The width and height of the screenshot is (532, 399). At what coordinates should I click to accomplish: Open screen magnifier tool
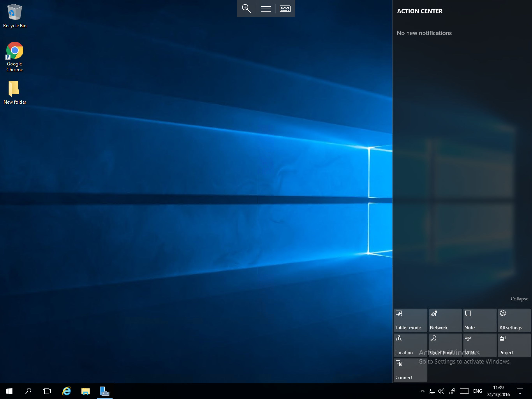tap(246, 8)
